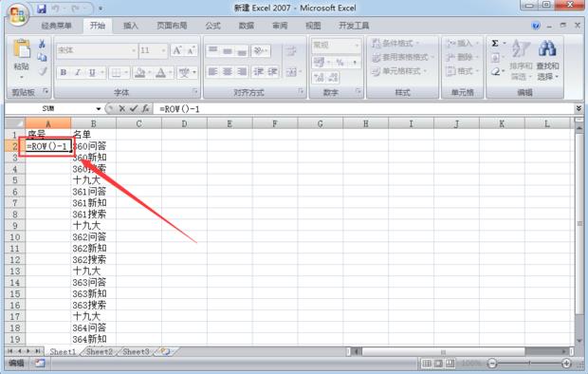Switch to Sheet3 tab

(x=136, y=351)
